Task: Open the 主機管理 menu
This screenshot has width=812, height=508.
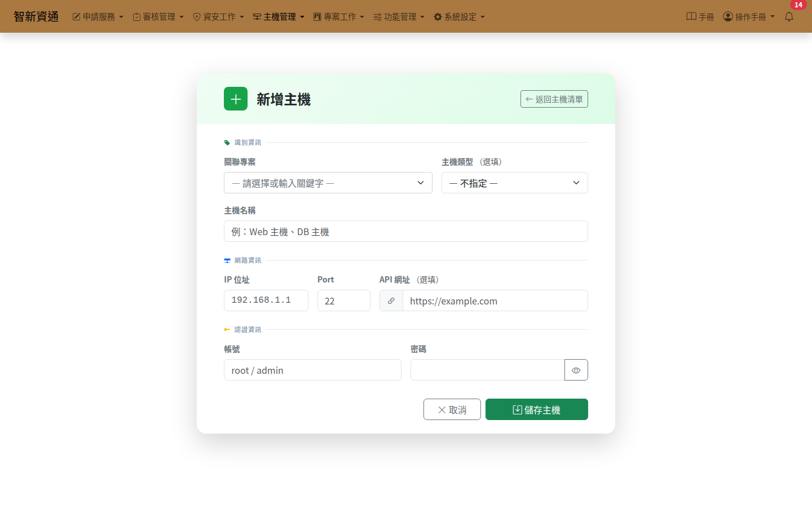Action: pos(279,17)
